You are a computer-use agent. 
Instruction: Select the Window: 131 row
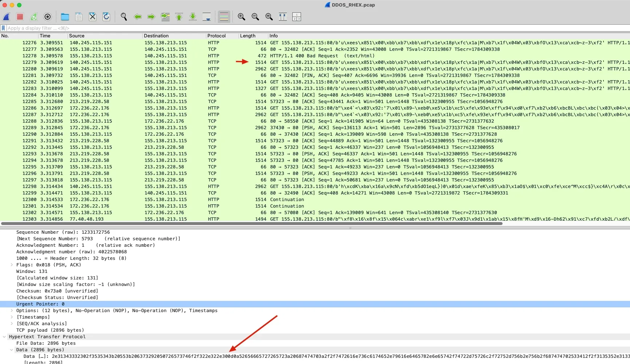pos(315,271)
